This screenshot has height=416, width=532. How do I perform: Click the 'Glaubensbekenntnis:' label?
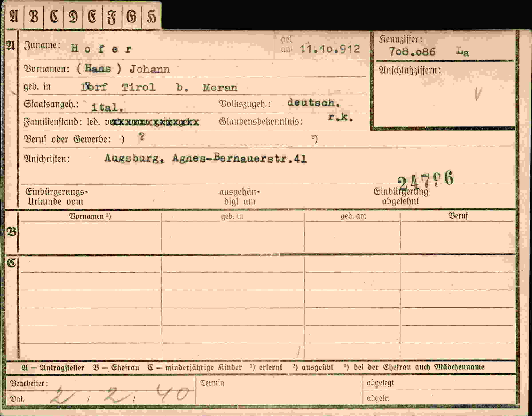pyautogui.click(x=261, y=121)
